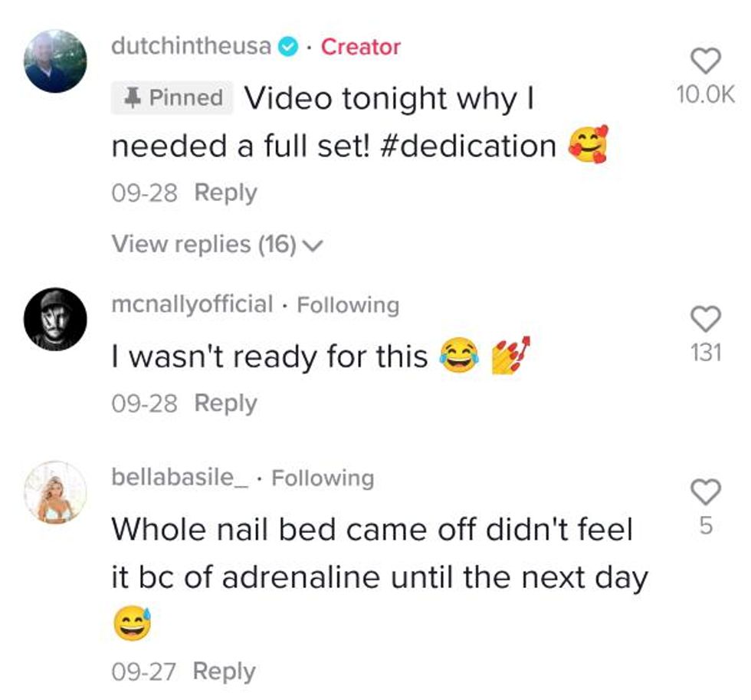Viewport: 751px width, 700px height.
Task: Reply to the bellabasile_ comment
Action: [224, 672]
